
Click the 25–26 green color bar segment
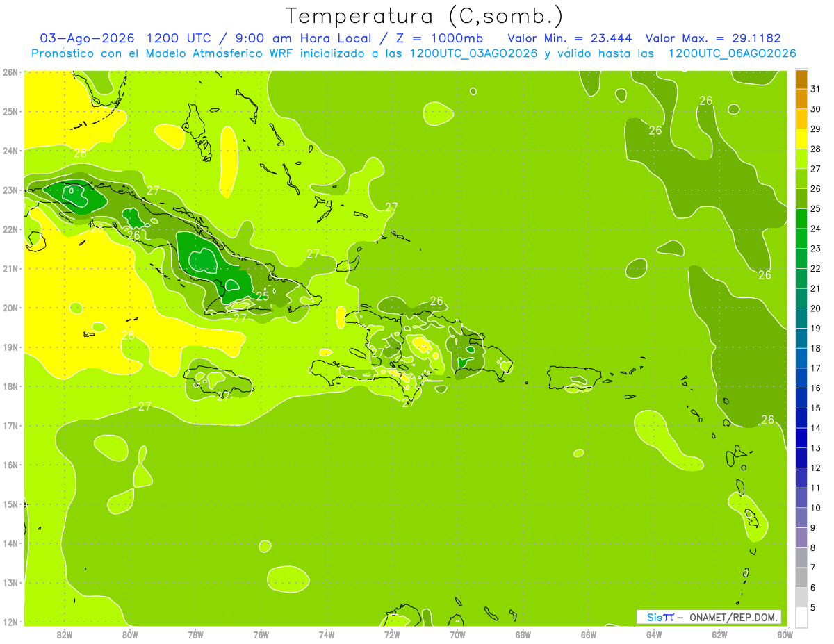click(801, 199)
